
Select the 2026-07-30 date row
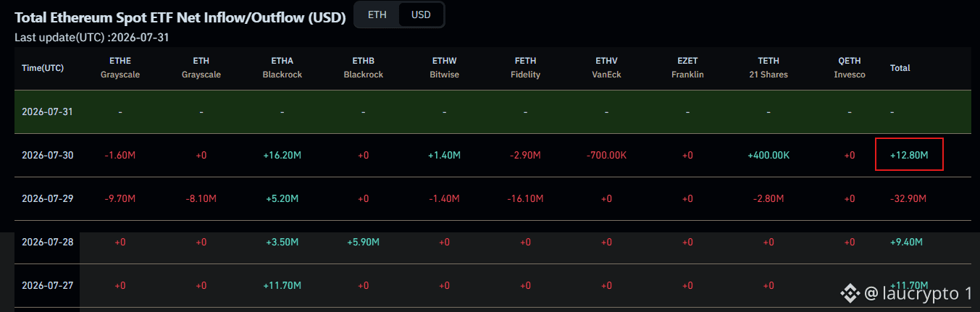click(494, 156)
